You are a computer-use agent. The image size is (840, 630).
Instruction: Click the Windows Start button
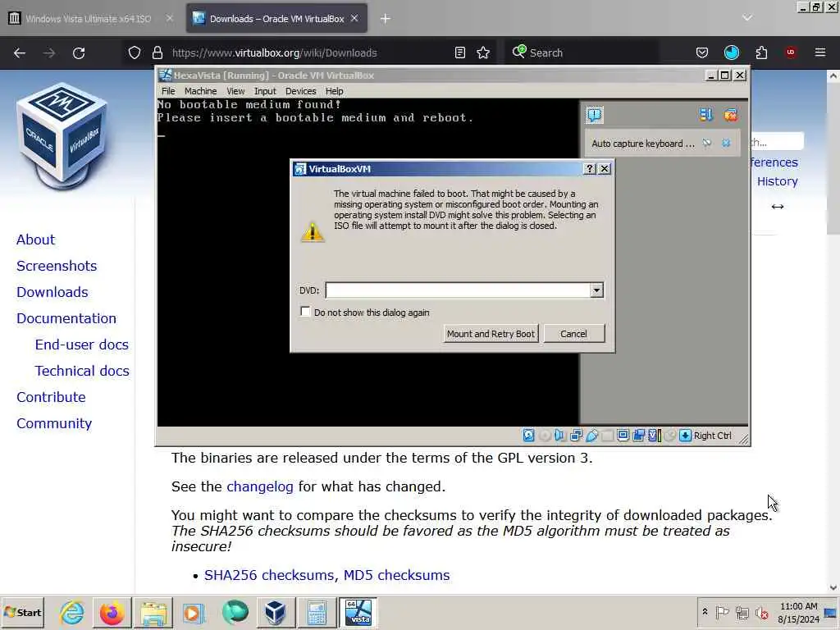pos(23,612)
